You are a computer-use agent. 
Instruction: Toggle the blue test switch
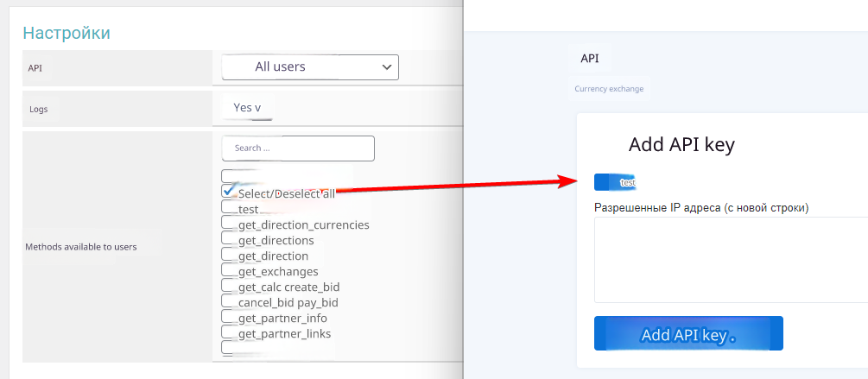coord(614,182)
